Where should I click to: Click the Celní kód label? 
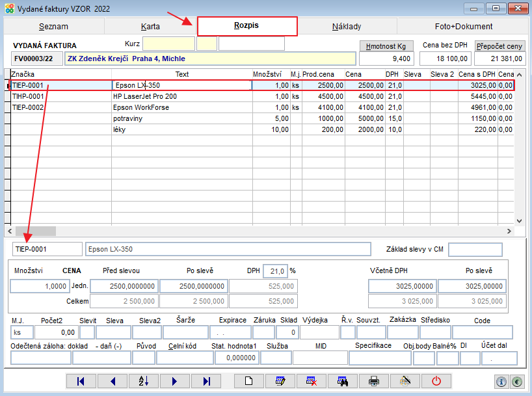point(183,346)
